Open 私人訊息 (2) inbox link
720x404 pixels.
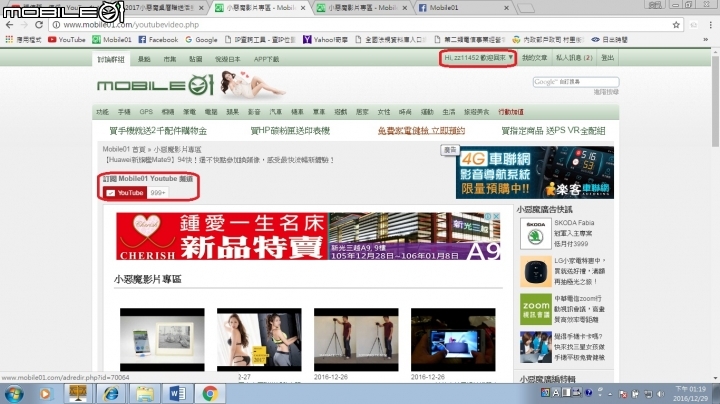pyautogui.click(x=574, y=58)
